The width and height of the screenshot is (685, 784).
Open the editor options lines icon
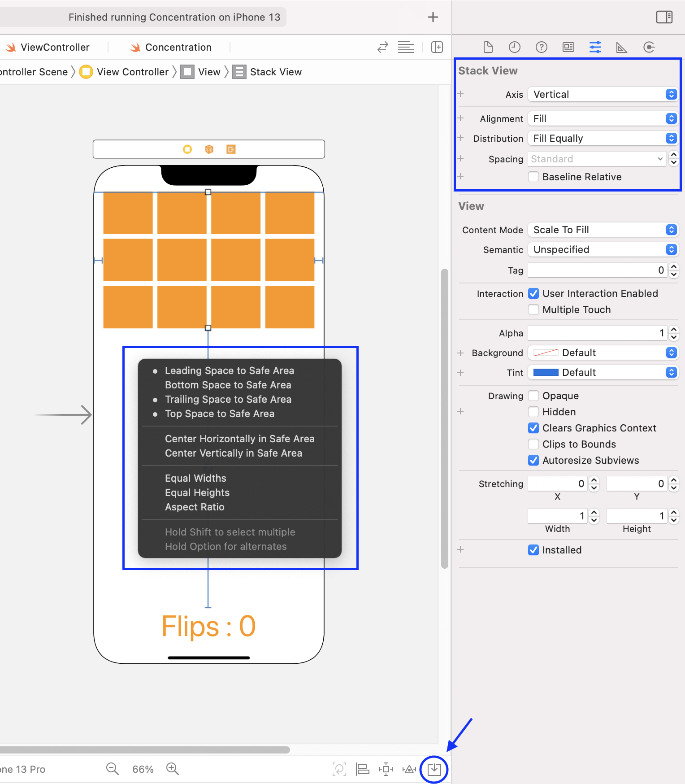[406, 47]
